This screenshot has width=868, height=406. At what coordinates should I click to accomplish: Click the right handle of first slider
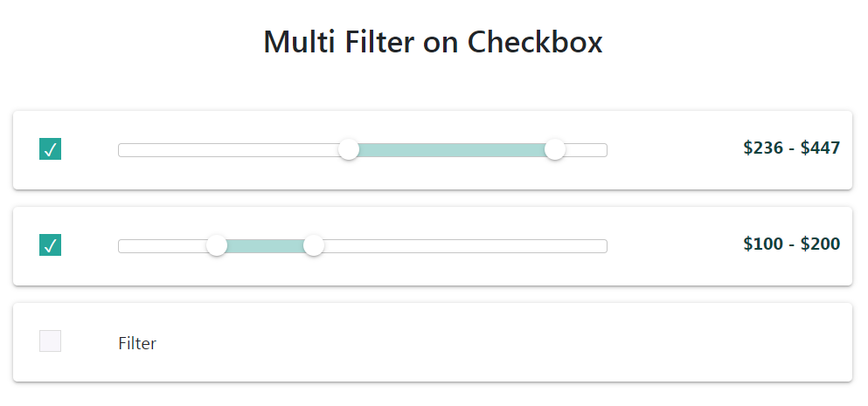tap(555, 149)
